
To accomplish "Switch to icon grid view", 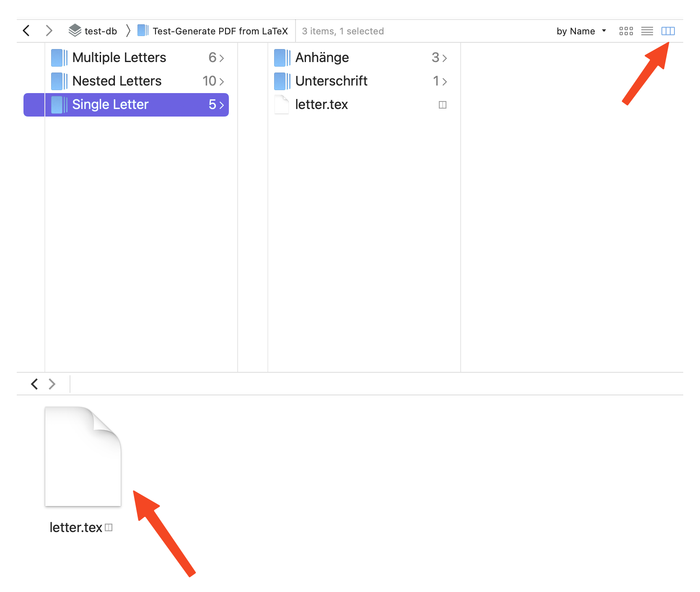I will [x=626, y=31].
